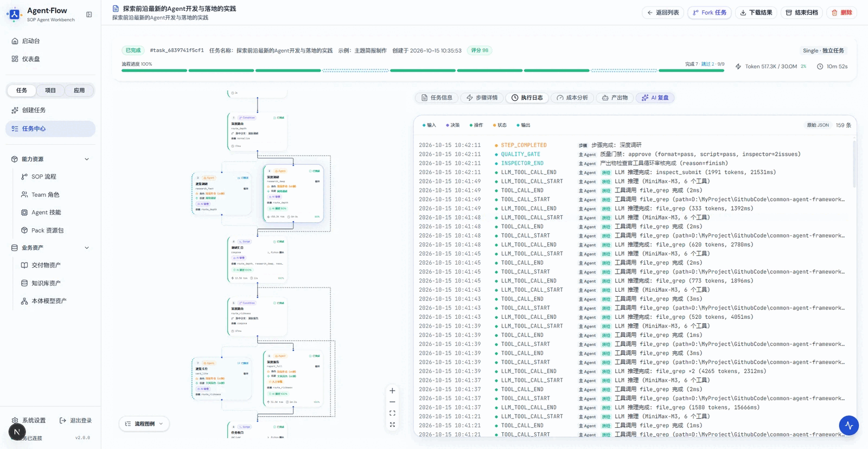Open the AI 复盘 tab

coord(655,98)
